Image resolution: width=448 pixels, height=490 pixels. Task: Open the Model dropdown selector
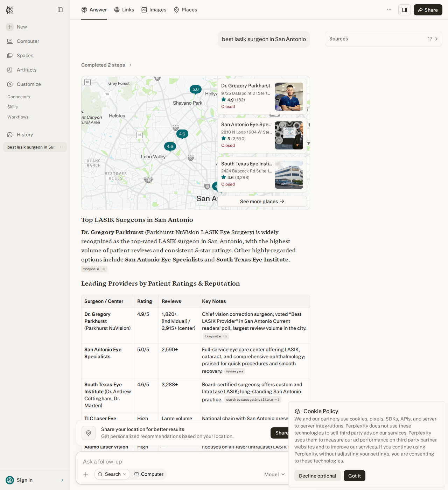(275, 475)
